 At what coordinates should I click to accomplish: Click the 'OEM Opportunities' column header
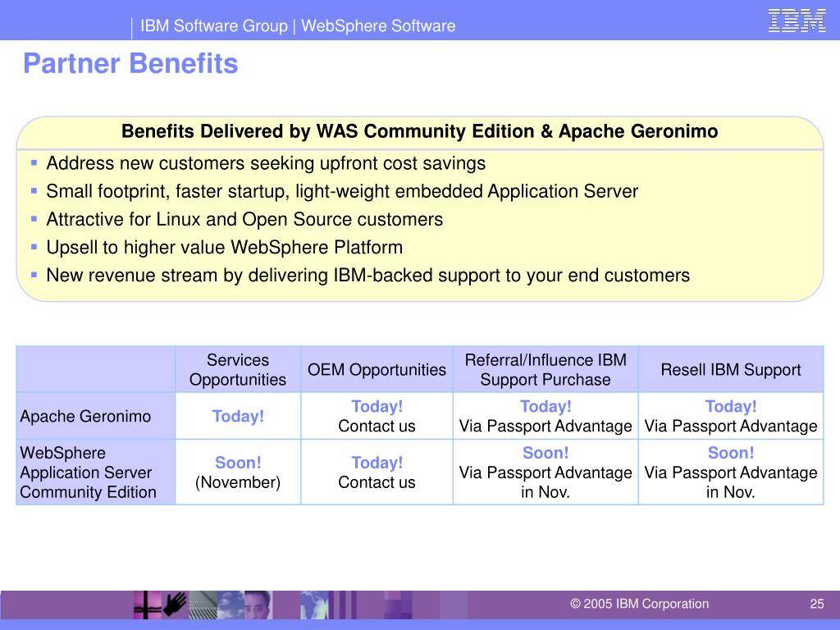click(377, 370)
